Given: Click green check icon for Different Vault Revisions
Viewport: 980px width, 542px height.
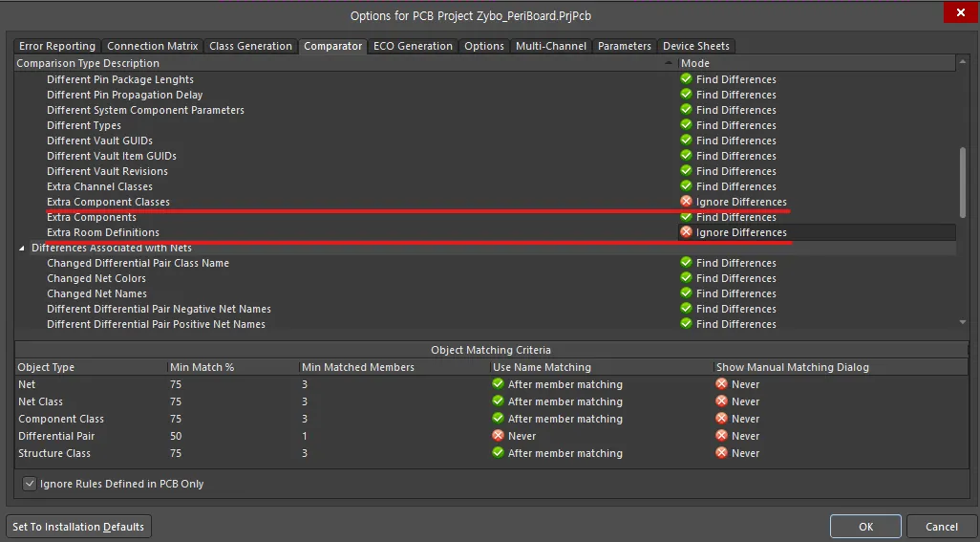Looking at the screenshot, I should tap(686, 171).
